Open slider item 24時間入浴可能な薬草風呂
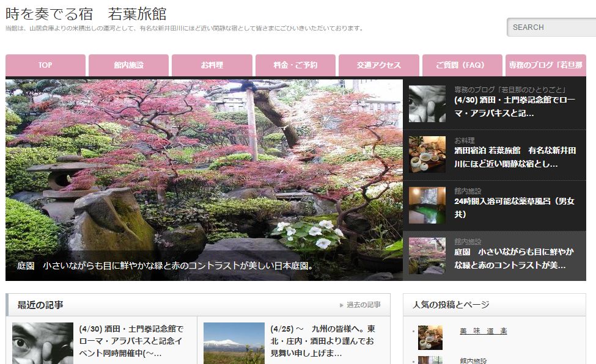 pyautogui.click(x=514, y=208)
